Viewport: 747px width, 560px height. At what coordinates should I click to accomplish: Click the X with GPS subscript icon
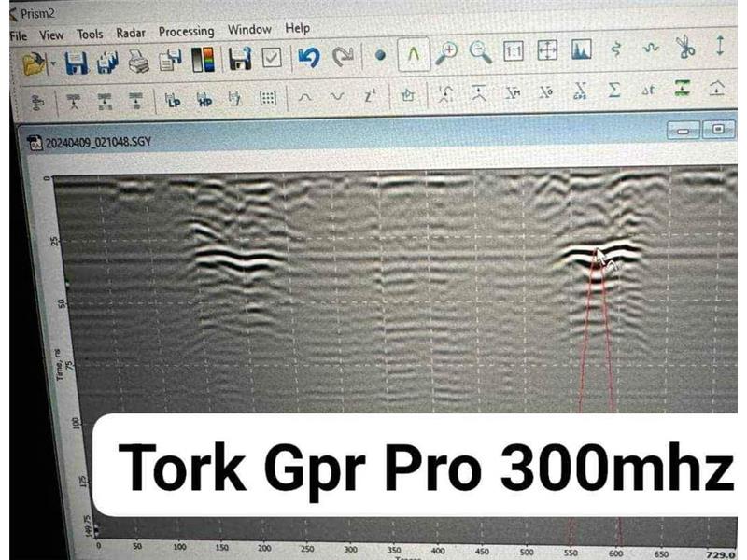coord(580,91)
